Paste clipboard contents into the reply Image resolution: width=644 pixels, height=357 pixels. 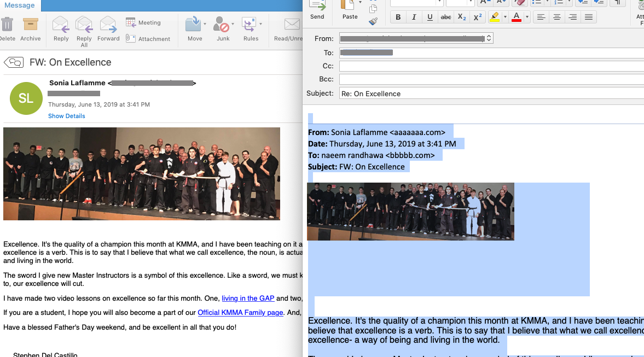click(x=349, y=10)
